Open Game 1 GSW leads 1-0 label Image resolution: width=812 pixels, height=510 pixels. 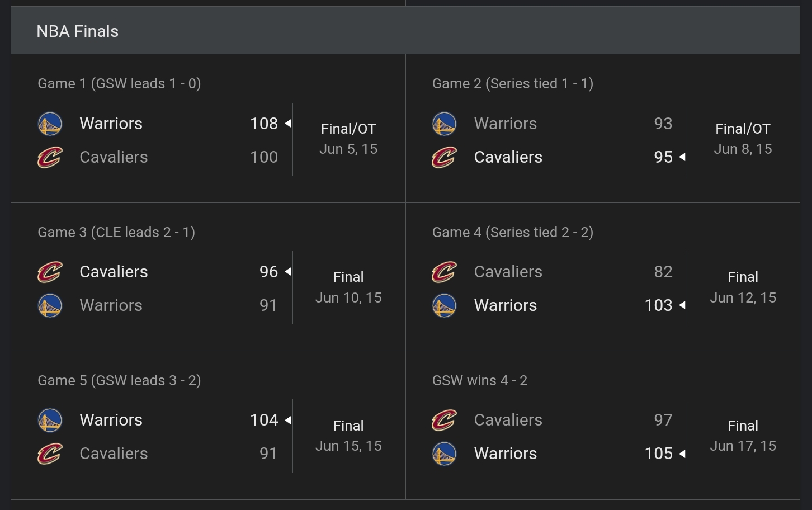coord(119,83)
